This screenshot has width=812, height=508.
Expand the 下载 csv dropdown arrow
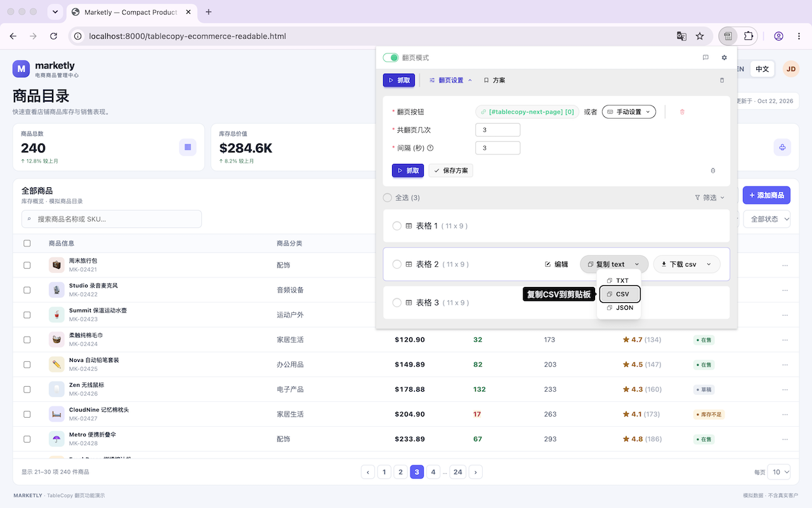(x=709, y=264)
